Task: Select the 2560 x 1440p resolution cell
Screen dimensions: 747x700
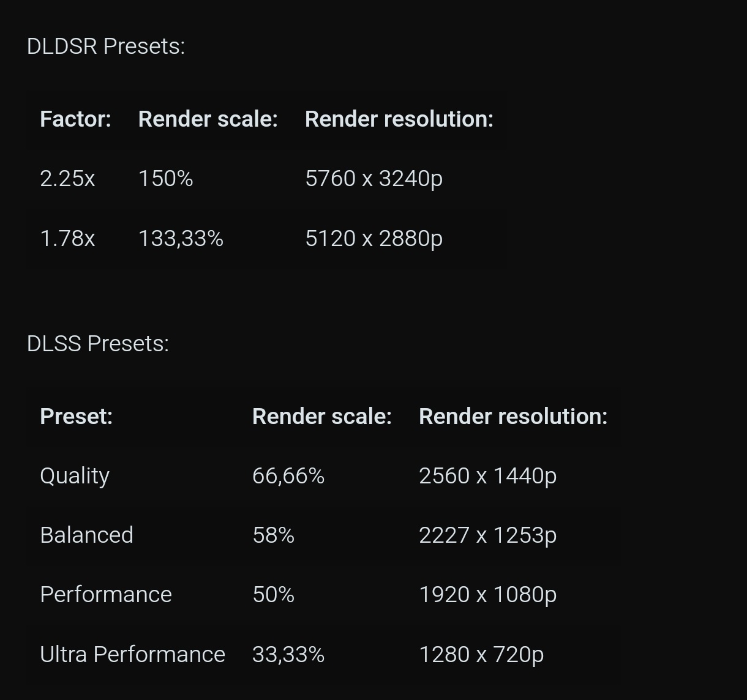Action: (487, 476)
